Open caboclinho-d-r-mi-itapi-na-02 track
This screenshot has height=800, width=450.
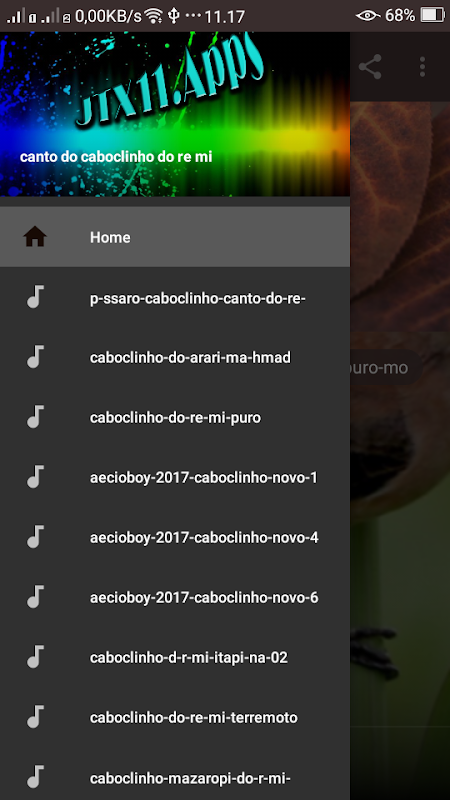tap(175, 657)
